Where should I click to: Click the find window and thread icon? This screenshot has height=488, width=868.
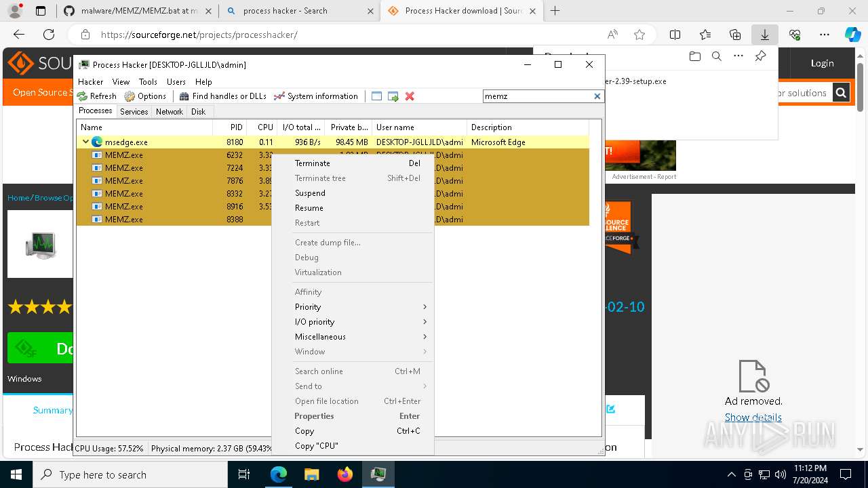(393, 96)
